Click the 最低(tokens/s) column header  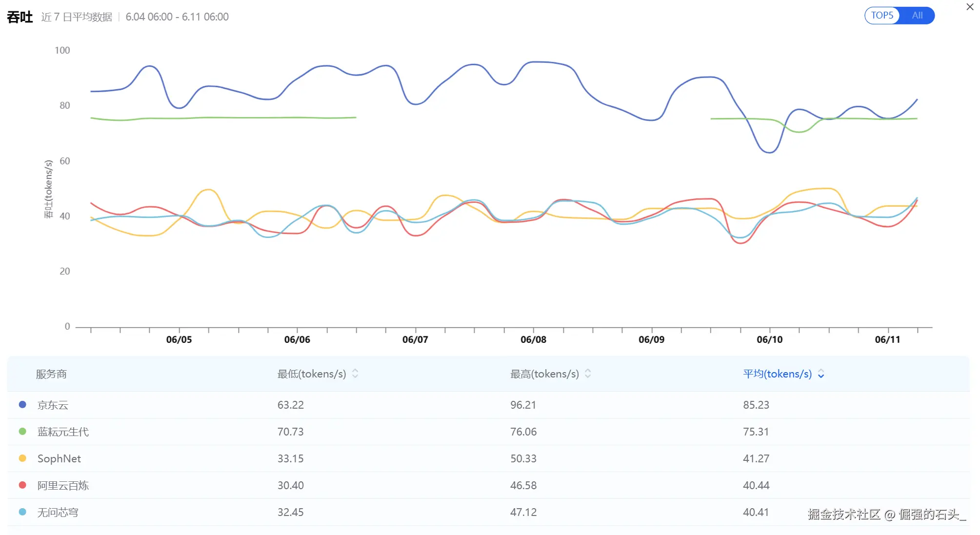[312, 374]
